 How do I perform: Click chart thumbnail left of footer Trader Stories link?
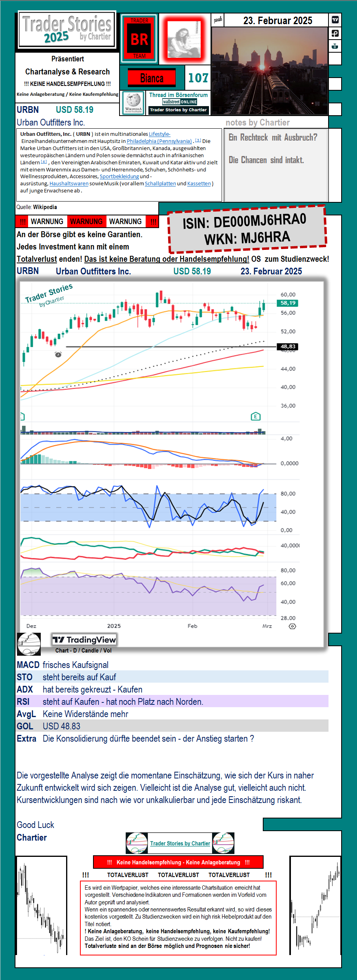137,843
